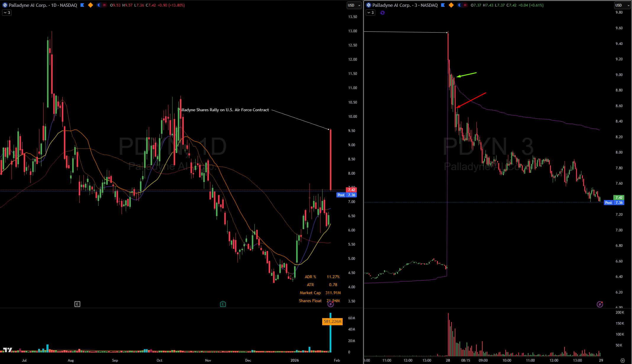The width and height of the screenshot is (632, 364).
Task: Open the white earnings E marker near August
Action: [77, 304]
